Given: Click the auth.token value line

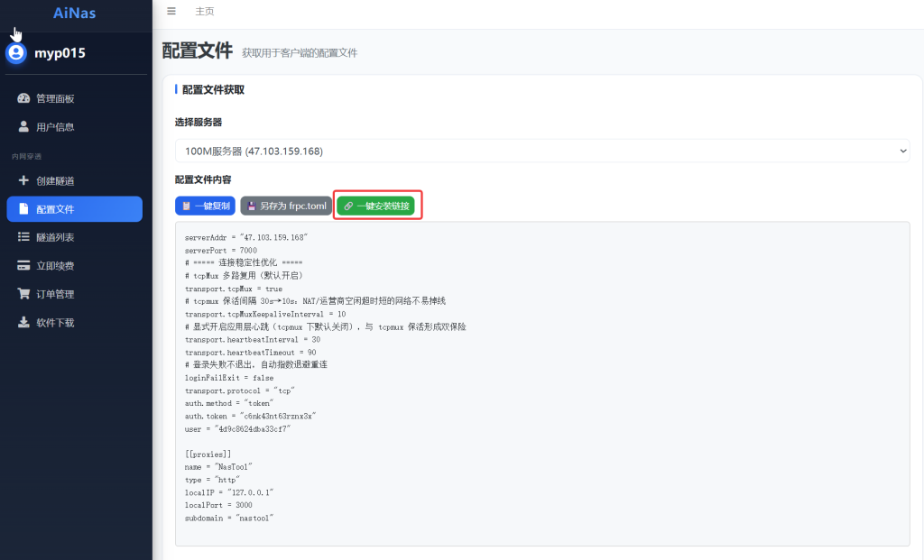Looking at the screenshot, I should coord(251,416).
